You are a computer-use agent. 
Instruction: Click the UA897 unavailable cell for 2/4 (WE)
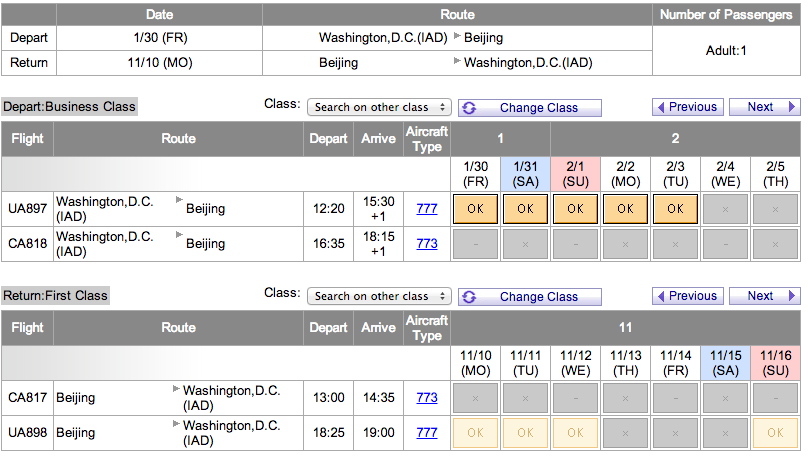(726, 209)
